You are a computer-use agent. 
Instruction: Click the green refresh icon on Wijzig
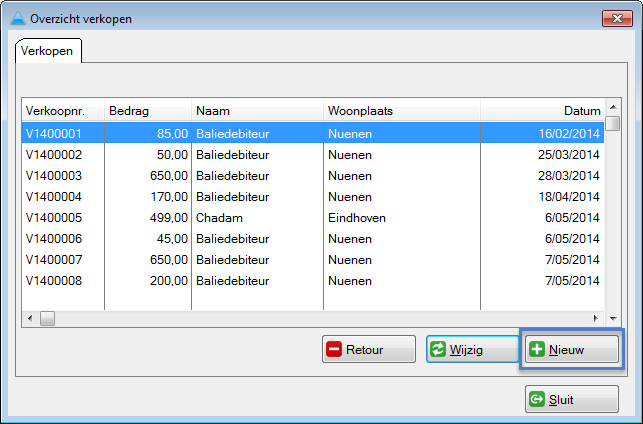pyautogui.click(x=438, y=350)
